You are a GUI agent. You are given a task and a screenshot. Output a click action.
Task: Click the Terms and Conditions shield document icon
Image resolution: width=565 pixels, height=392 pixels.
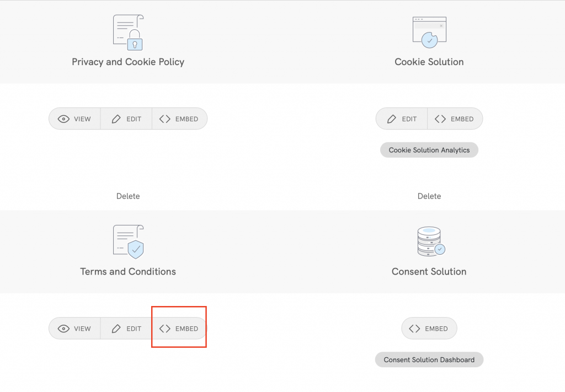128,241
